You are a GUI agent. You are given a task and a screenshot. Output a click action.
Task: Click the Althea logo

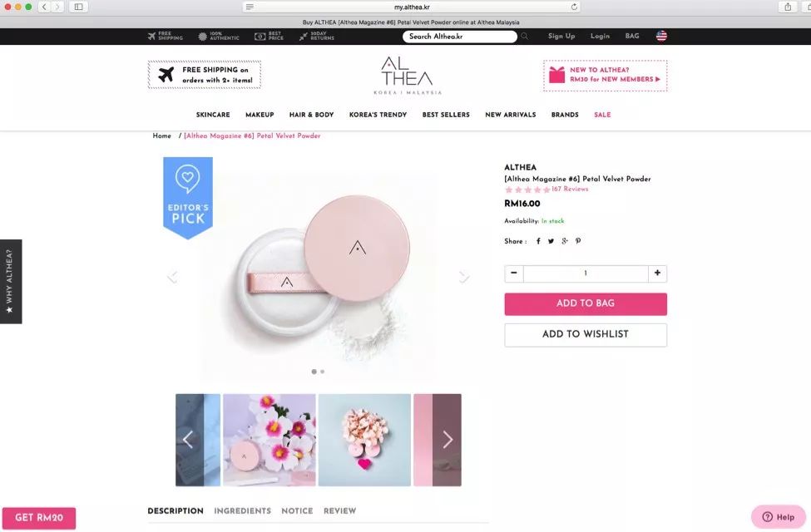pos(407,76)
